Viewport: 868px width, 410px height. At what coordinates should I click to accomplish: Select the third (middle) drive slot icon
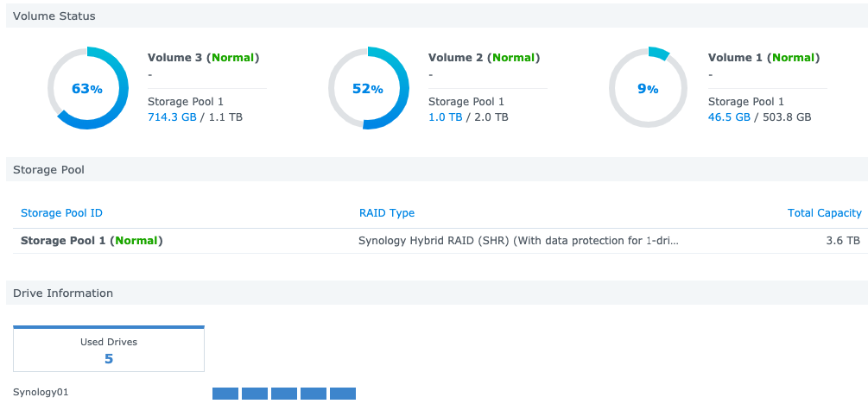pos(284,394)
